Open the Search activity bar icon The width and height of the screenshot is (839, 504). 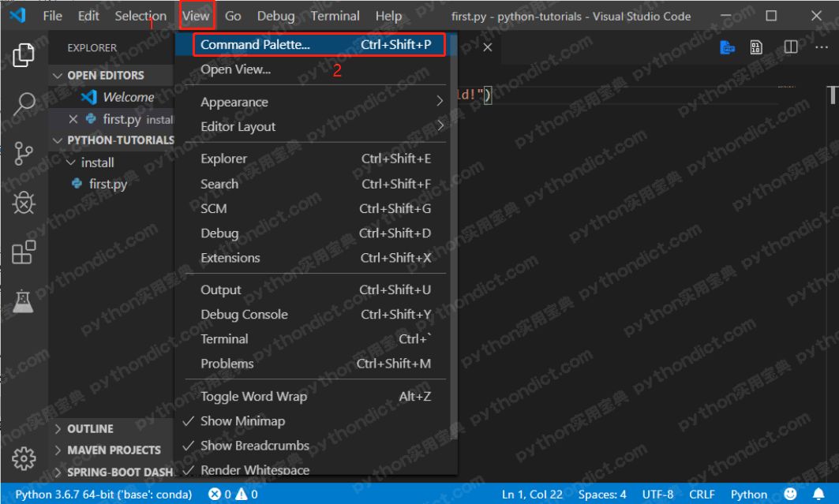click(x=24, y=103)
